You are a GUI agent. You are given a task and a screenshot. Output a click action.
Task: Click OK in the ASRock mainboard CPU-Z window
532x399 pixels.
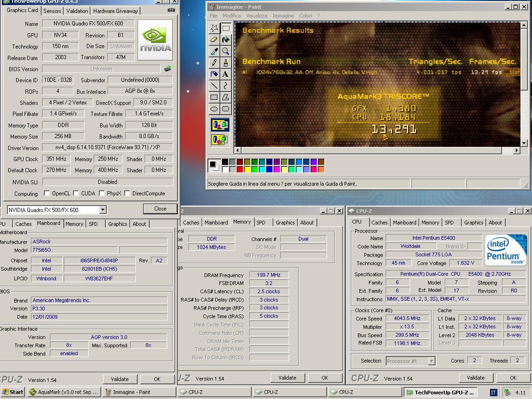(157, 379)
